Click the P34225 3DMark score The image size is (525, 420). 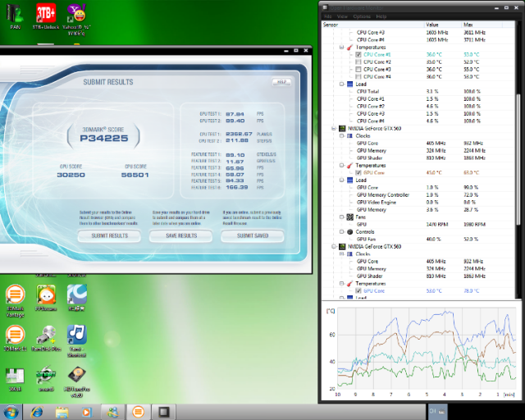[104, 139]
